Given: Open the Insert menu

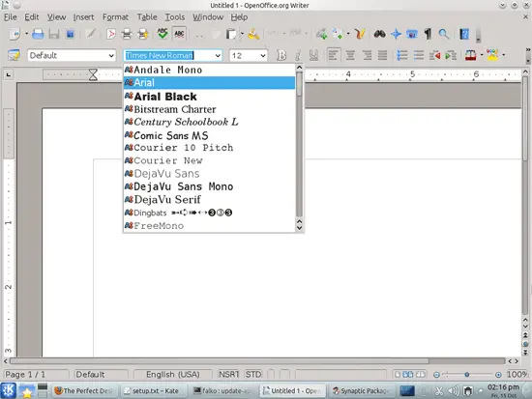Looking at the screenshot, I should pyautogui.click(x=83, y=17).
